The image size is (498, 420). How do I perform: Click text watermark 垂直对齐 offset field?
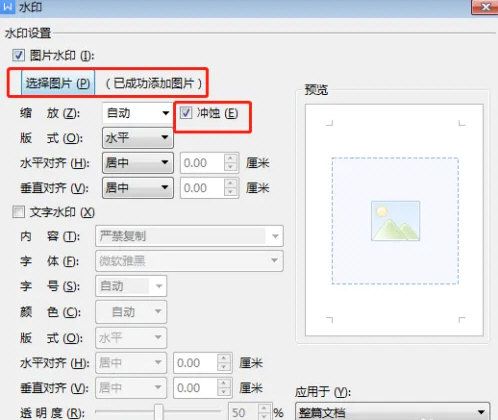coord(195,388)
